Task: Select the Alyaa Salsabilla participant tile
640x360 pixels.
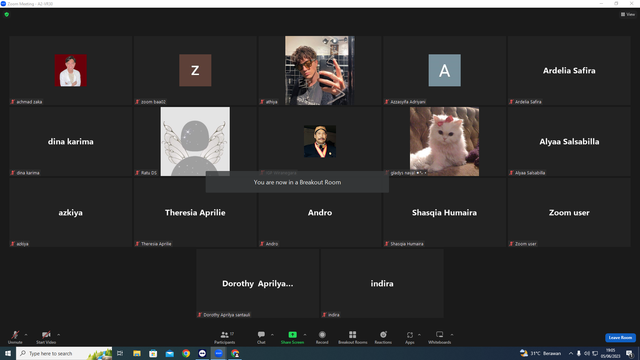Action: tap(569, 141)
